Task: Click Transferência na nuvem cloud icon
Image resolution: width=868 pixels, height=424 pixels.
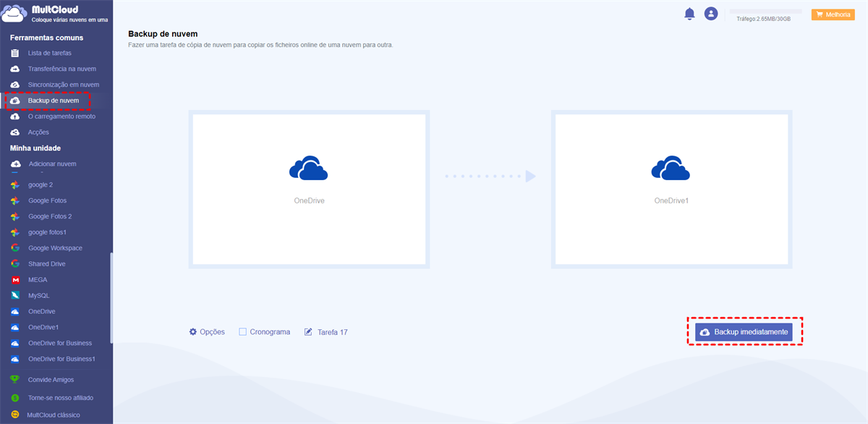Action: (x=14, y=69)
